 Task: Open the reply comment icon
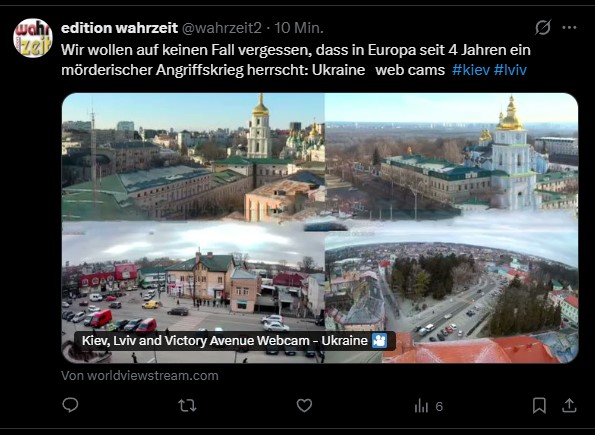tap(70, 405)
